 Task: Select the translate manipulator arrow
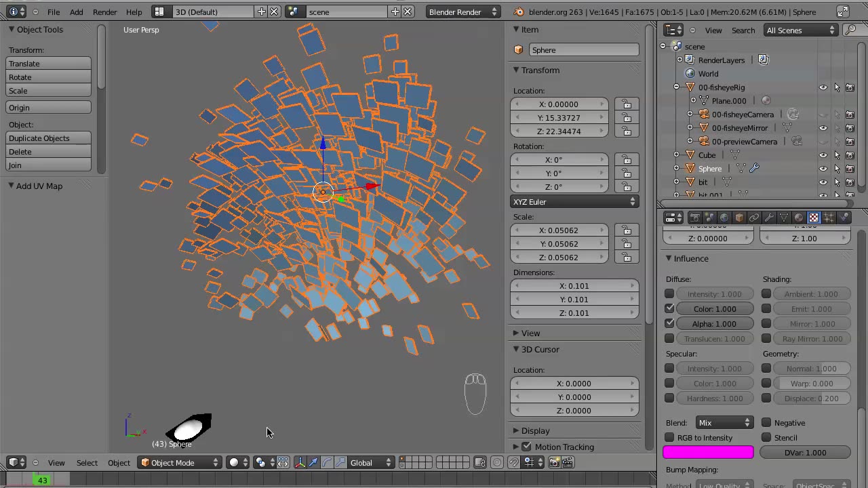313,462
